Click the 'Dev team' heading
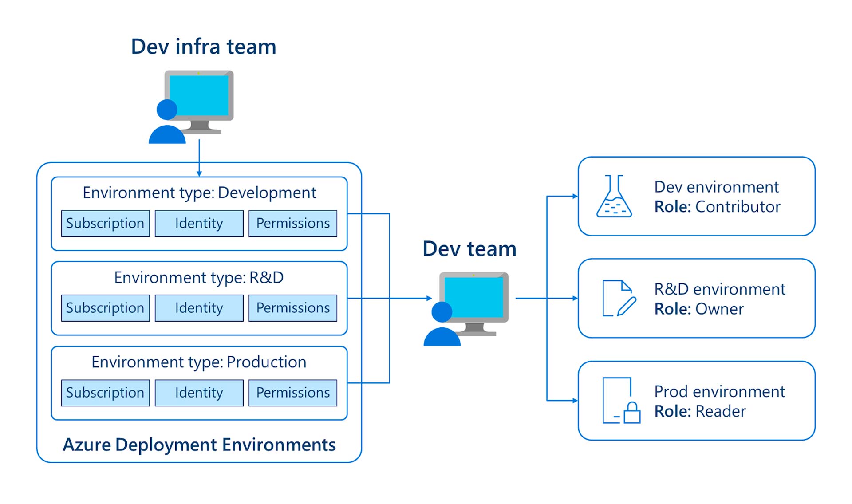 point(469,249)
